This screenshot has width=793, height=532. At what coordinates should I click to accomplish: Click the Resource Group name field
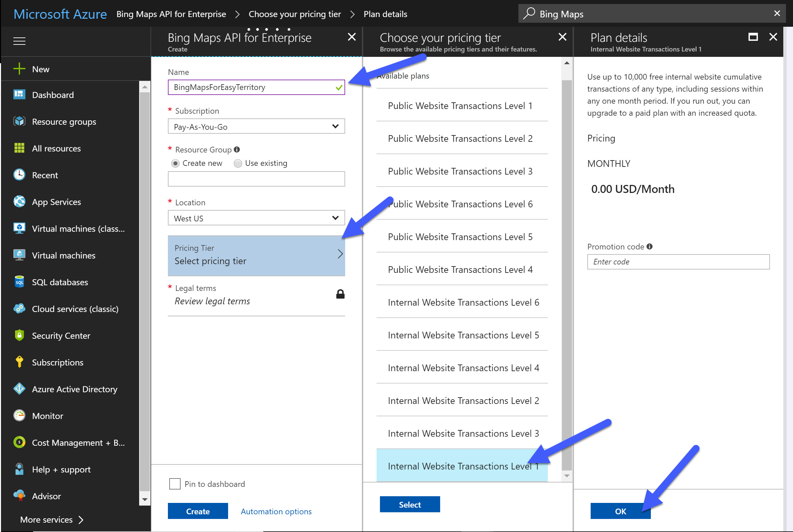(x=256, y=179)
